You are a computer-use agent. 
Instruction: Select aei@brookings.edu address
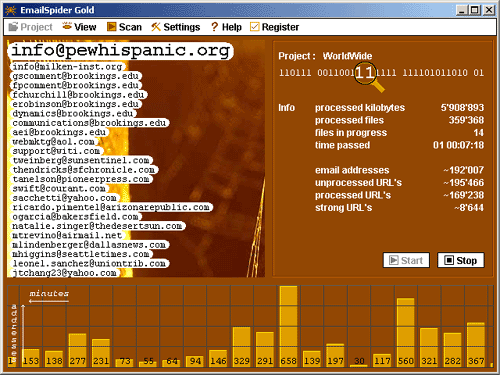coord(59,132)
